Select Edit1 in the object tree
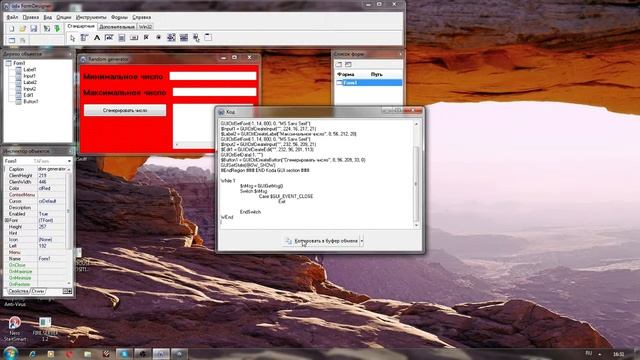 tap(28, 95)
